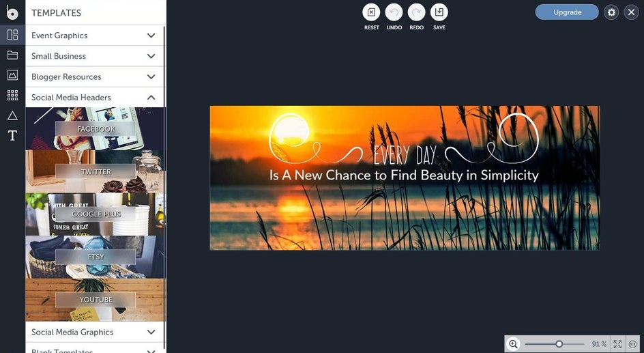The width and height of the screenshot is (644, 353).
Task: Click the BeFunky logo icon
Action: pos(12,12)
